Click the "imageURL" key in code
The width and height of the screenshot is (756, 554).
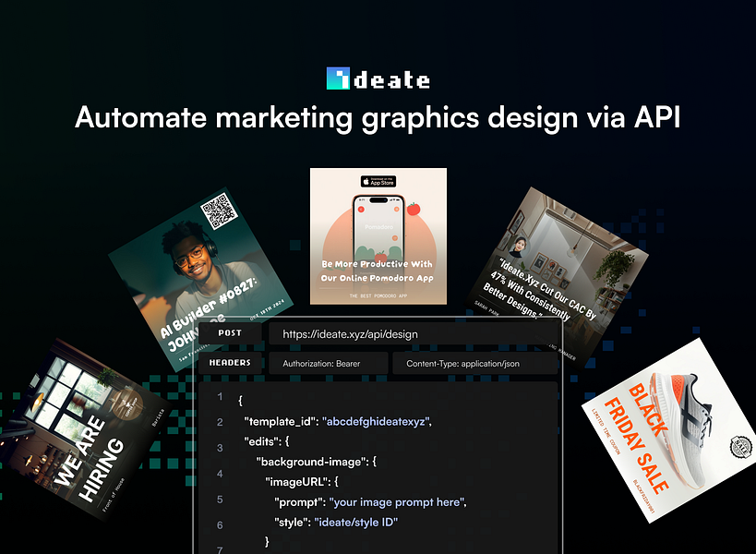pyautogui.click(x=297, y=482)
